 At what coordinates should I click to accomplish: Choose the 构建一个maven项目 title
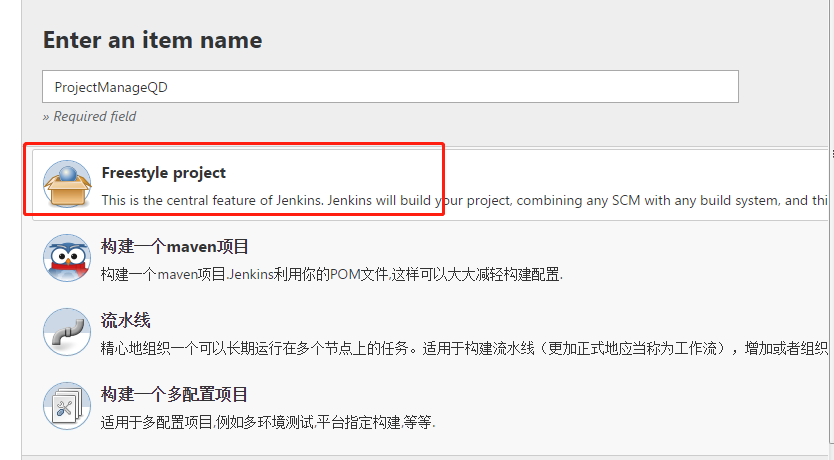click(175, 247)
